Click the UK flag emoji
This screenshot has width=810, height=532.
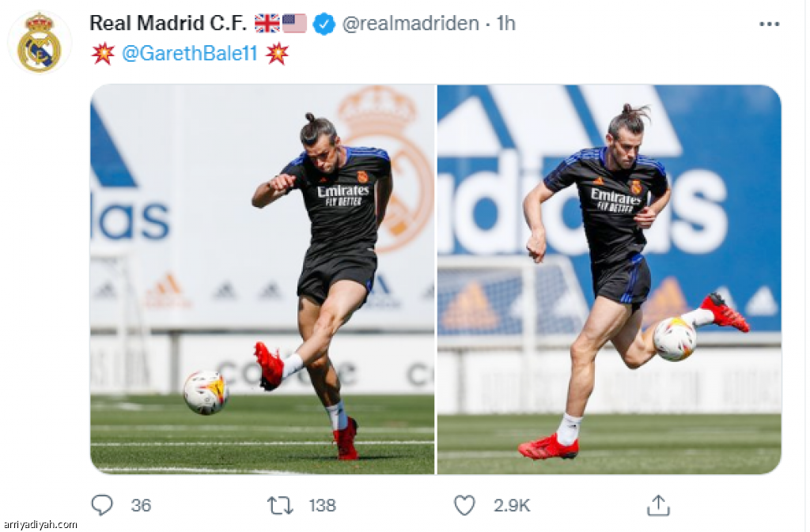(267, 24)
